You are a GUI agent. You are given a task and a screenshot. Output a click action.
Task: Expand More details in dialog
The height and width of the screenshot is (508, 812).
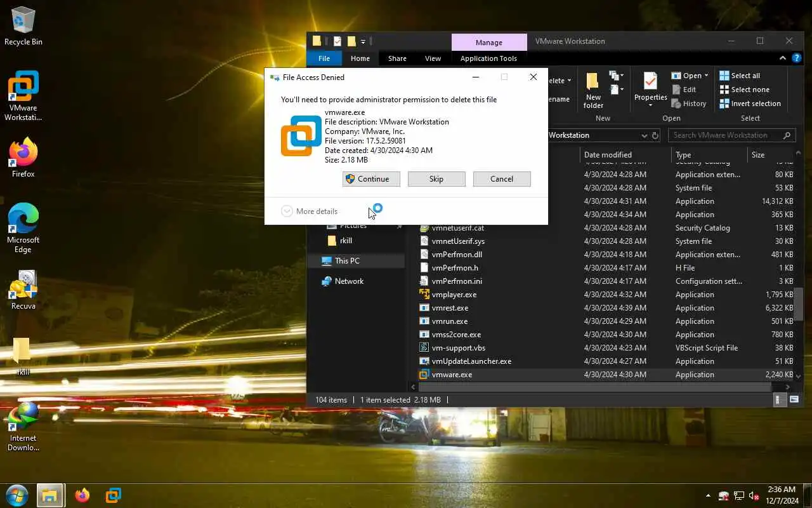click(x=310, y=211)
